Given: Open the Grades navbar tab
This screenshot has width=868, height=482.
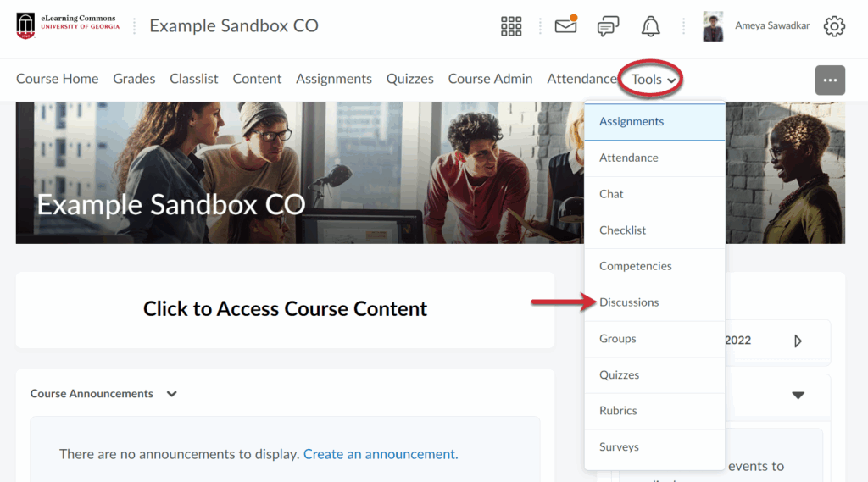Looking at the screenshot, I should 134,79.
